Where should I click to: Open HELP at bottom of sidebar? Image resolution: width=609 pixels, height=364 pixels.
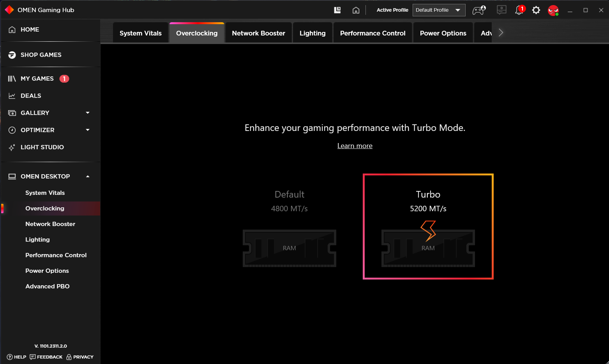point(16,357)
